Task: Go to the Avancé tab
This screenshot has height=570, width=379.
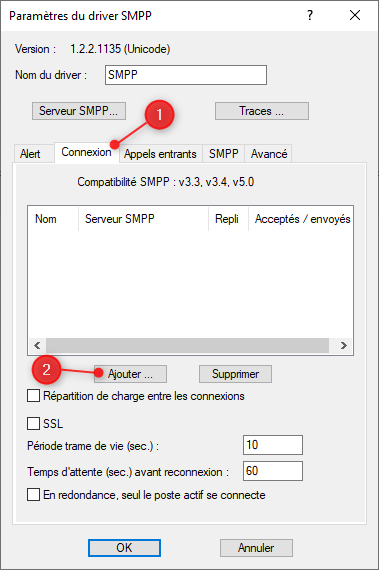Action: click(269, 154)
